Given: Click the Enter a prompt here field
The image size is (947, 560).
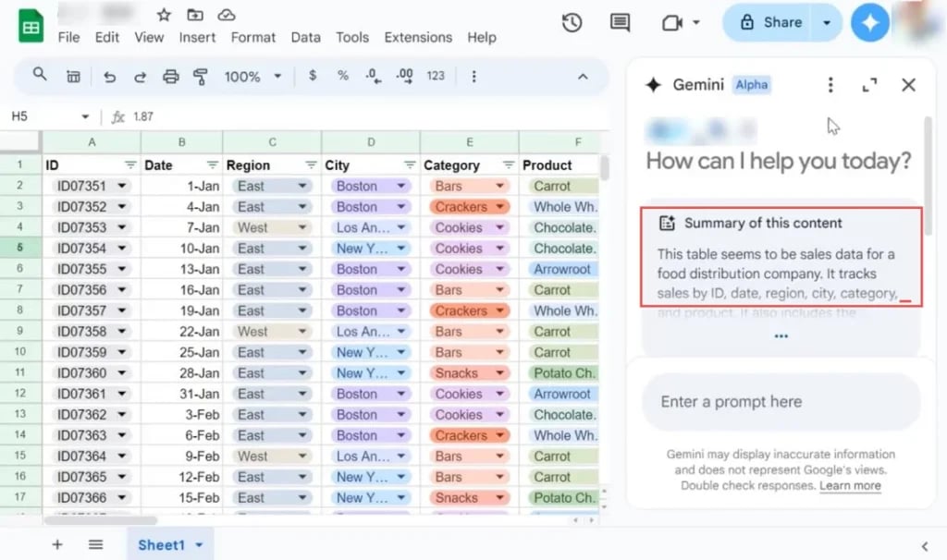Looking at the screenshot, I should coord(781,401).
